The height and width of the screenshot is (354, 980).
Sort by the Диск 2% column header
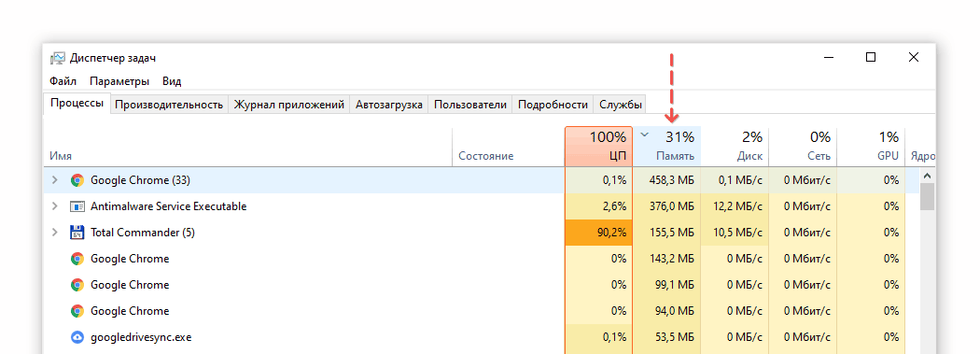pyautogui.click(x=735, y=147)
